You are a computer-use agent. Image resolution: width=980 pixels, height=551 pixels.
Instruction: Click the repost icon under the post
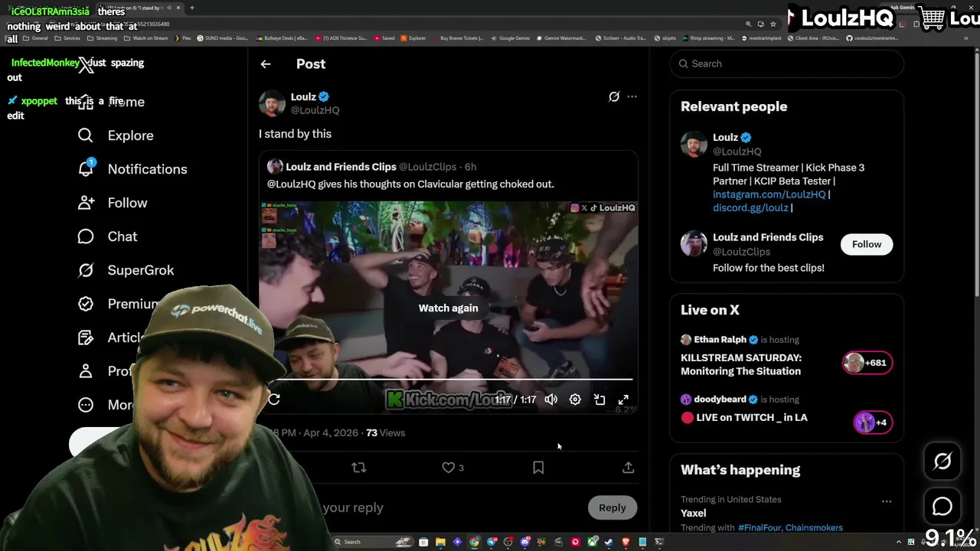tap(359, 468)
